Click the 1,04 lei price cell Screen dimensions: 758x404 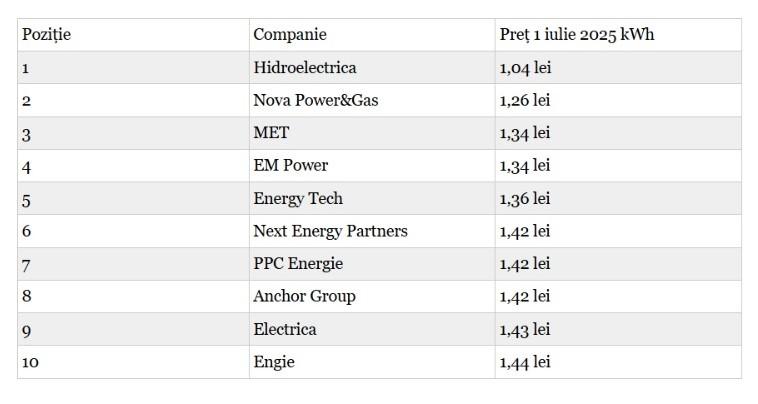(x=525, y=68)
